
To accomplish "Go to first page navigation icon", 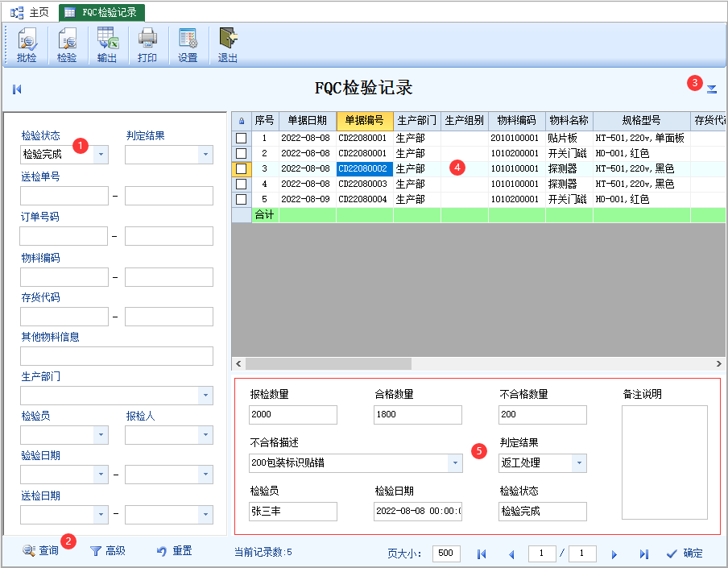I will pos(482,553).
